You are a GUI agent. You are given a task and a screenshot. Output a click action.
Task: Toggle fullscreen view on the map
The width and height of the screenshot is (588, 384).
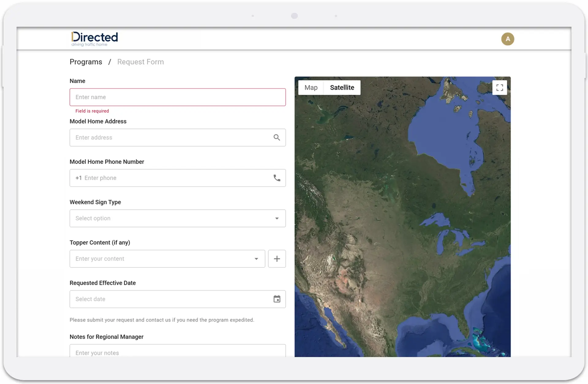click(499, 88)
